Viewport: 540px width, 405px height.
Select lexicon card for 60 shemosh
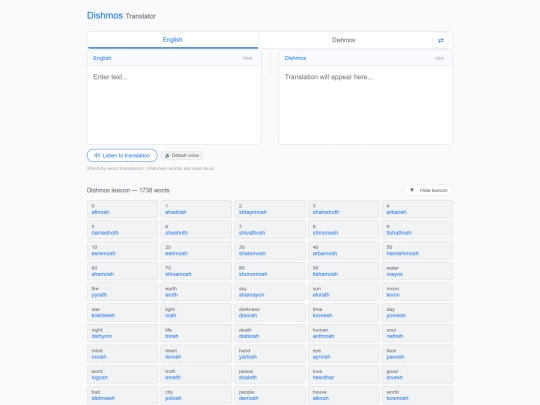[x=123, y=271]
